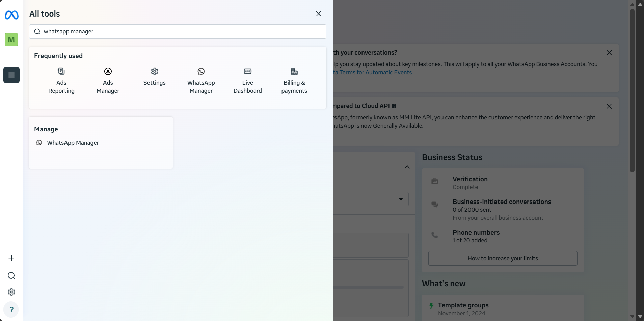The image size is (644, 321).
Task: Click the Phone numbers heading text
Action: coord(476,233)
